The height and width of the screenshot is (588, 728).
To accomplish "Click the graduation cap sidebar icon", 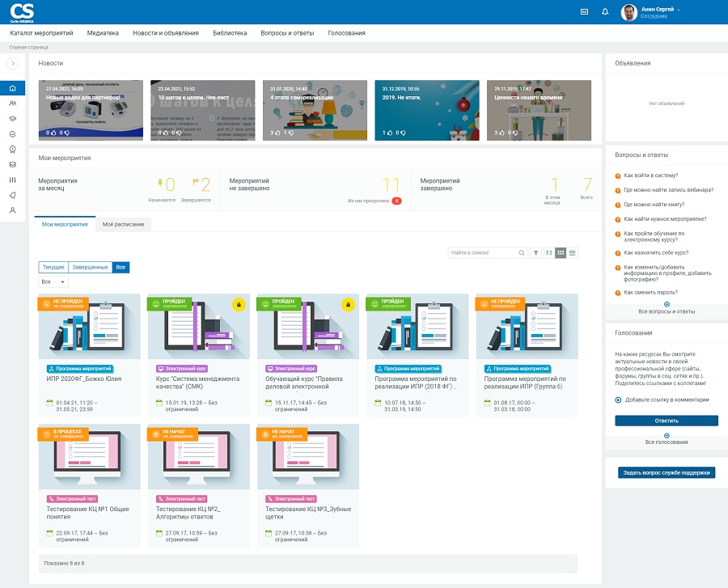I will [x=13, y=119].
